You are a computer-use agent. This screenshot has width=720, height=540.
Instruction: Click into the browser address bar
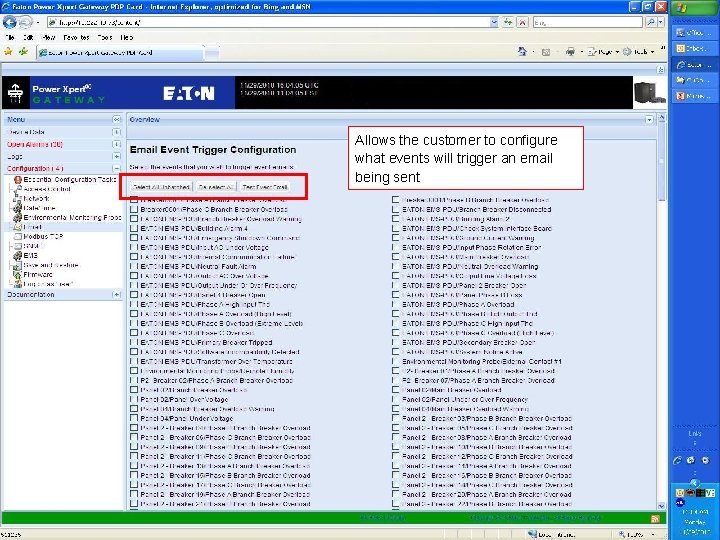point(268,22)
